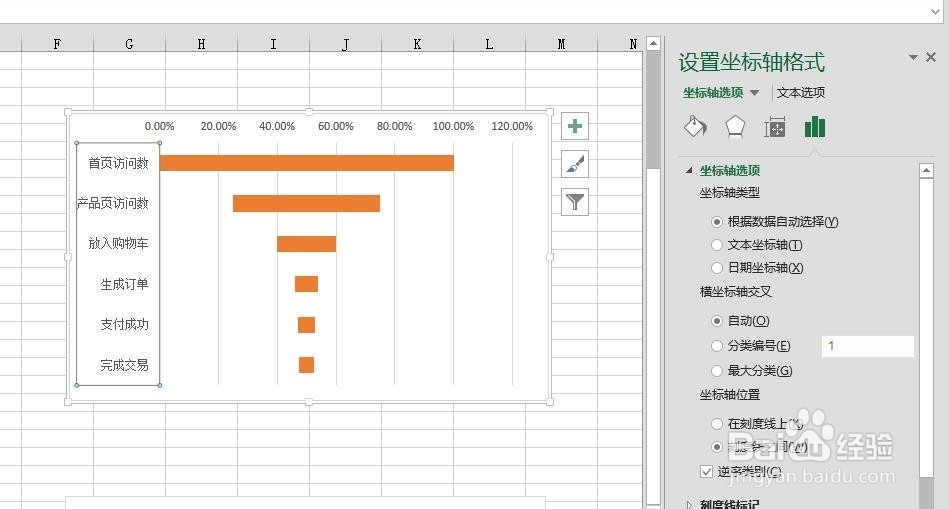Select column H header
Screen dimensions: 949x509
202,44
